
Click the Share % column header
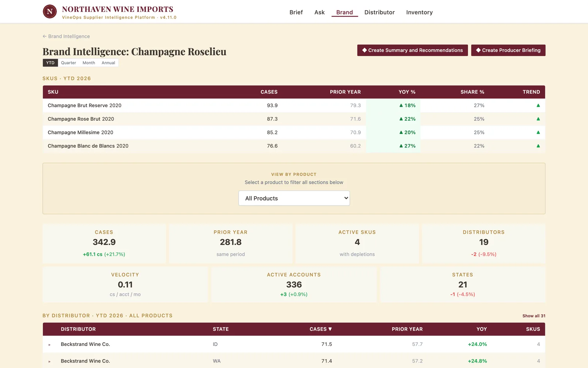click(472, 92)
